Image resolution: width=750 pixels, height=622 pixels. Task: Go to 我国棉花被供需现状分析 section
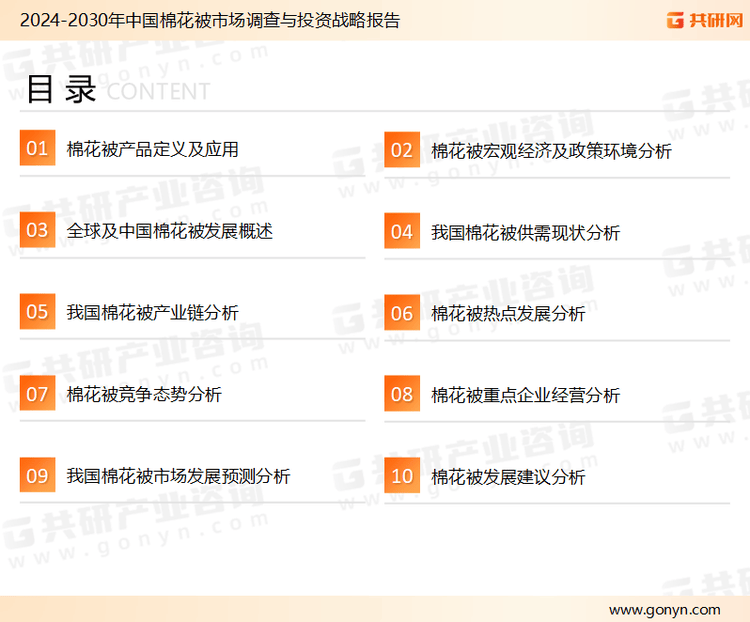click(525, 233)
